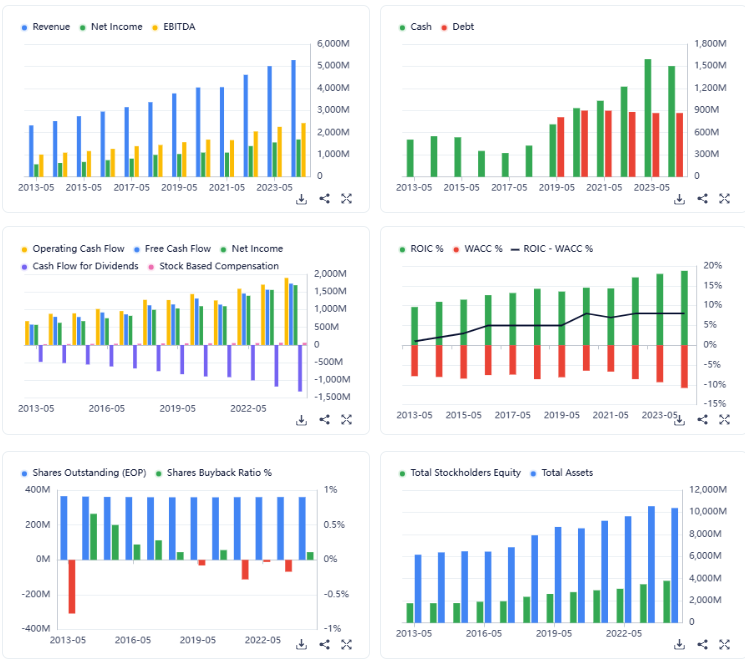
Task: Toggle the Revenue series in legend
Action: 46,27
